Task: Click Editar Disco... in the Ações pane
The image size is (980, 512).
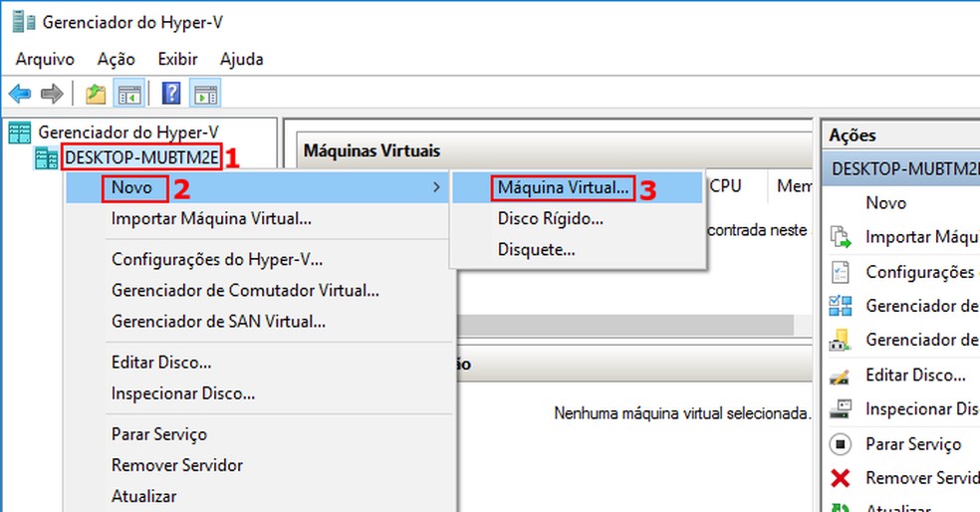Action: coord(915,376)
